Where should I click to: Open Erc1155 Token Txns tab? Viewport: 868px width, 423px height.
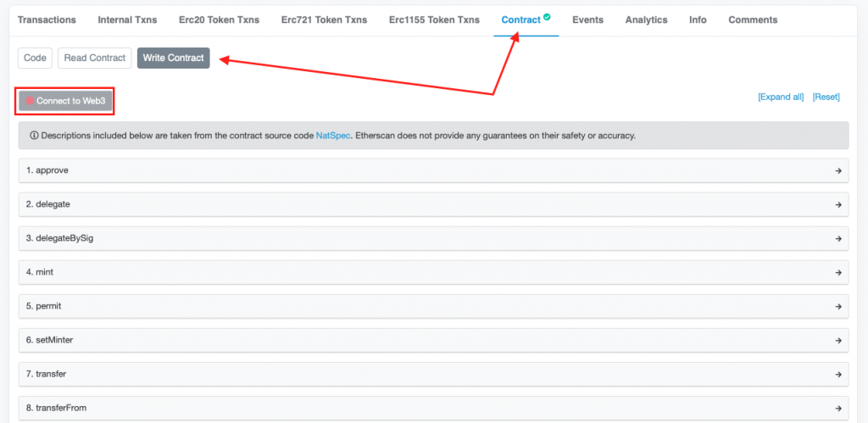435,20
